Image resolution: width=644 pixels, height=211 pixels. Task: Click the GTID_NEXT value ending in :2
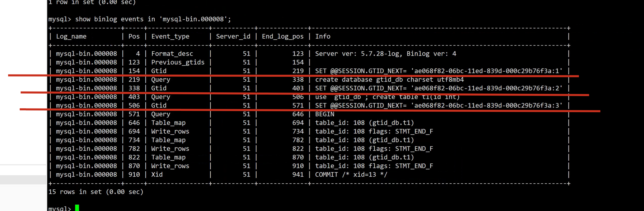(486, 88)
